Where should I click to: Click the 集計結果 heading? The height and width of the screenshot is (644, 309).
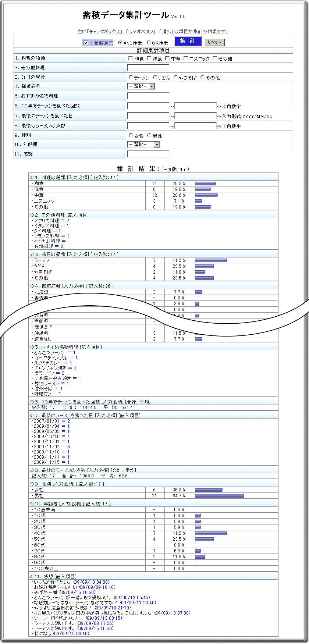pyautogui.click(x=136, y=169)
